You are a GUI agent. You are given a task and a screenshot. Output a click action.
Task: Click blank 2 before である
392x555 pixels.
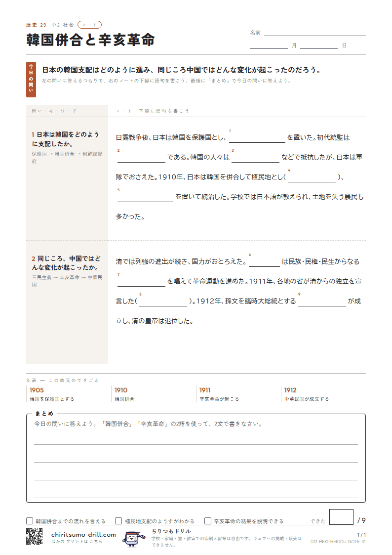pos(141,158)
